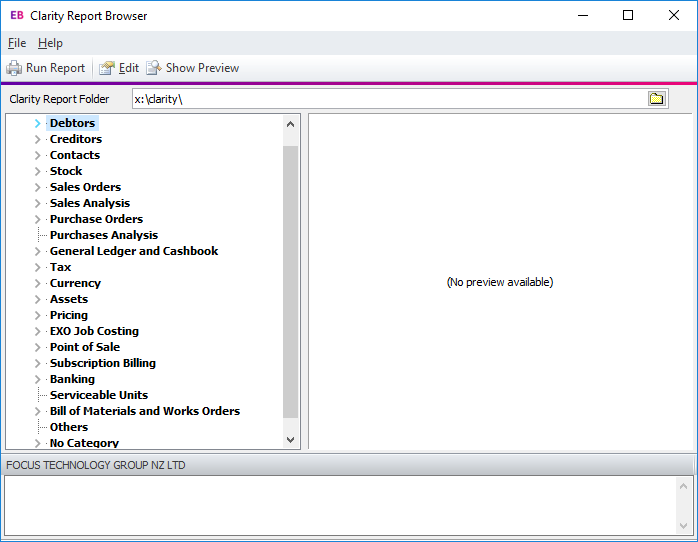Select the Pricing tree item
The width and height of the screenshot is (698, 542).
[69, 315]
